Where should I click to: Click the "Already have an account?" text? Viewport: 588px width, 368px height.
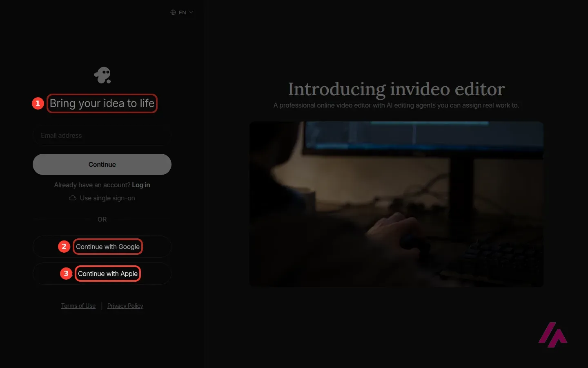(x=92, y=185)
